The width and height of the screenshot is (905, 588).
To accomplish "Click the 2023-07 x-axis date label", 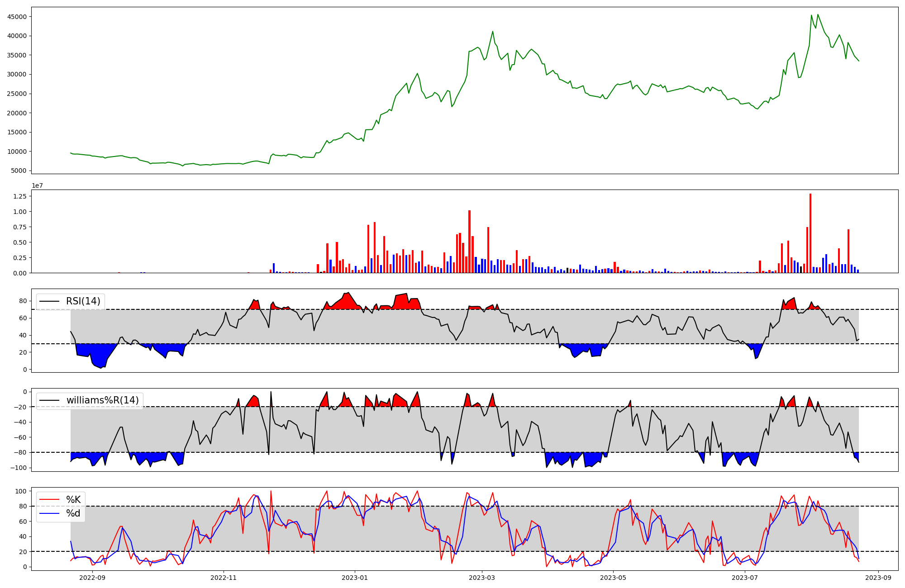I will 744,578.
